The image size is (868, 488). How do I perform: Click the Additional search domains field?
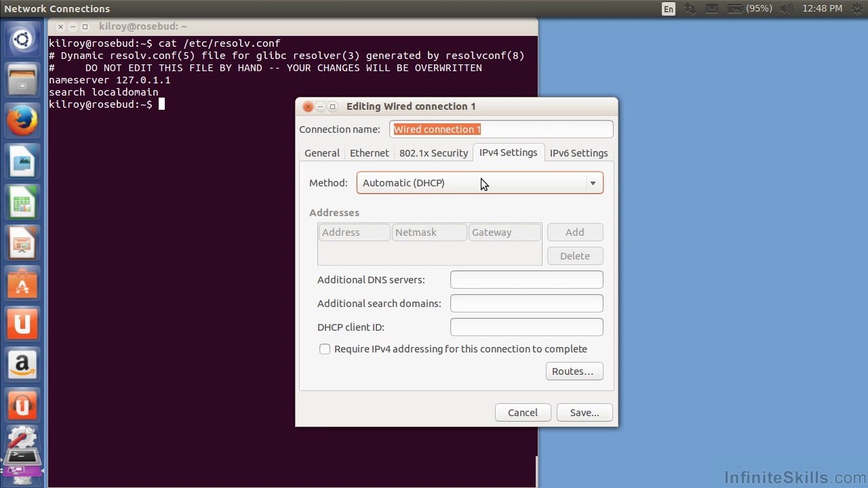tap(526, 304)
